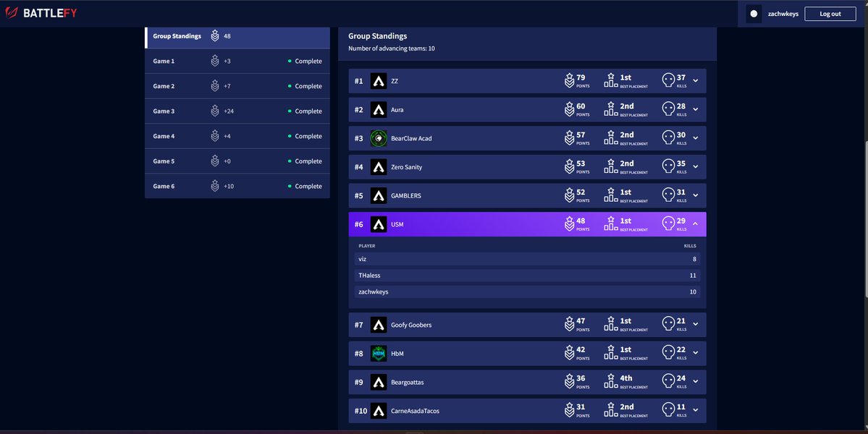Click the Goofy Goobers team name
The height and width of the screenshot is (434, 868).
point(411,325)
